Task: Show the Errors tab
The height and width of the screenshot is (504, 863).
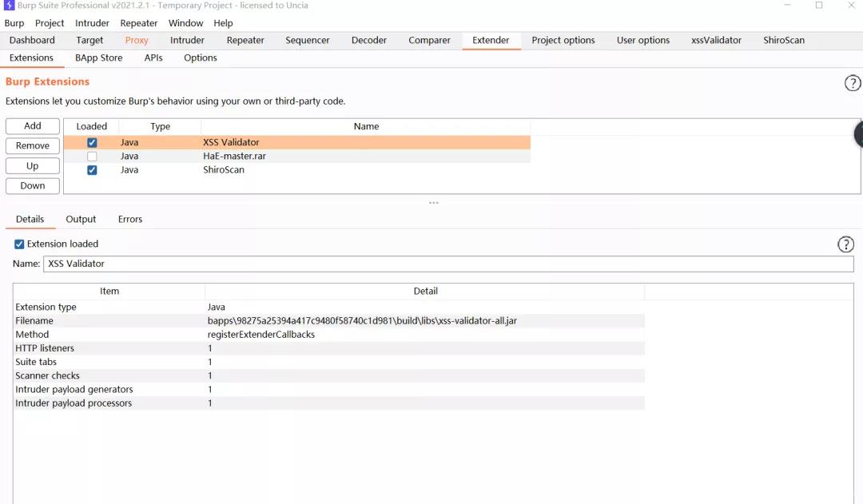Action: click(x=130, y=219)
